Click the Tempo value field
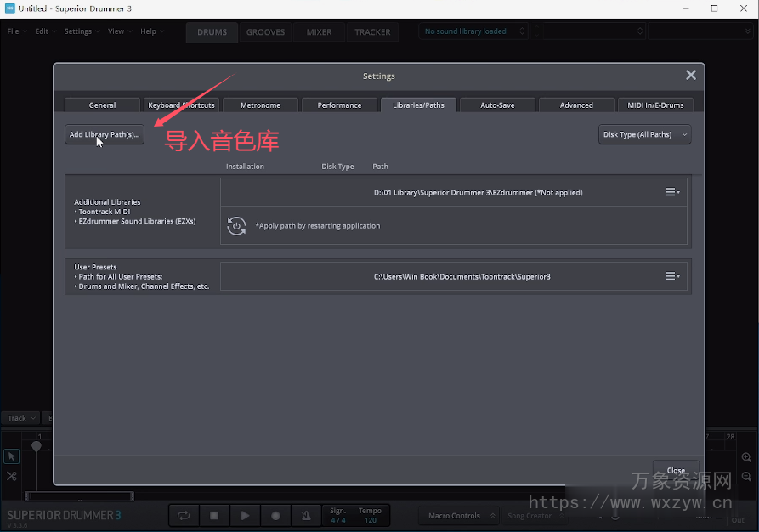759x532 pixels. tap(370, 519)
